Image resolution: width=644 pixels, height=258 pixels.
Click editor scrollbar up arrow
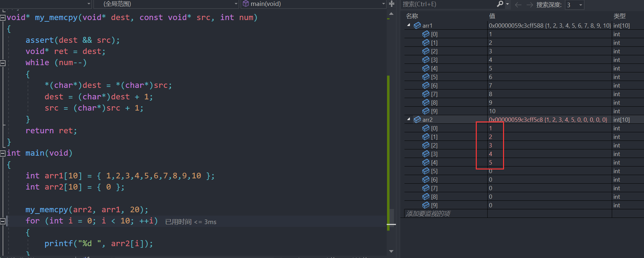point(391,14)
